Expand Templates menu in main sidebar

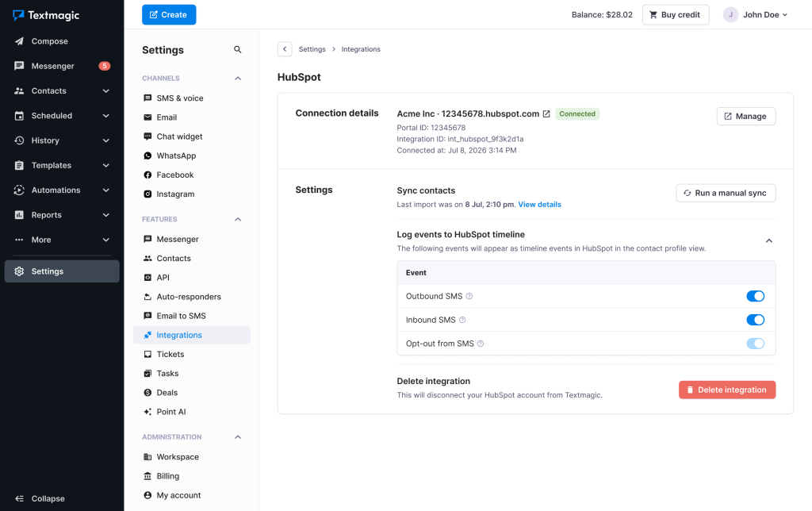106,165
